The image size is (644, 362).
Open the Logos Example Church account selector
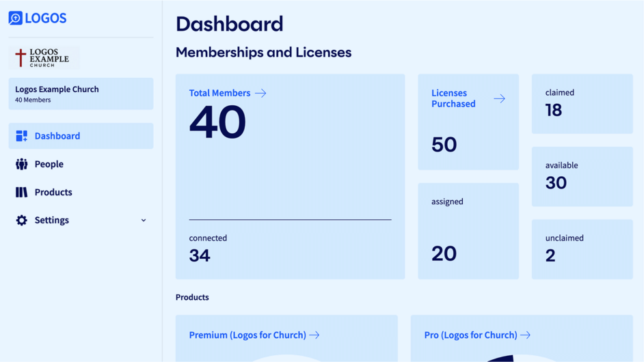[81, 94]
